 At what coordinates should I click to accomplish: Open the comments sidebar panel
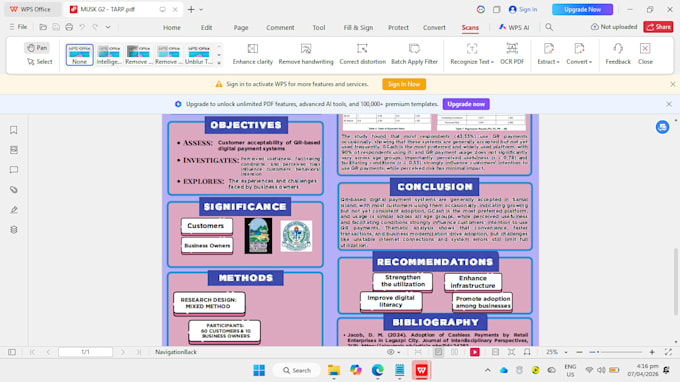click(14, 170)
